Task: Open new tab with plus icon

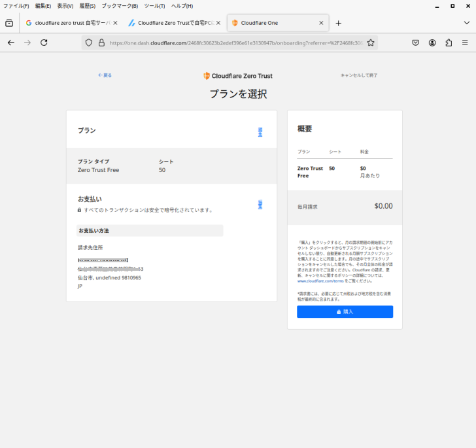Action: [x=339, y=23]
